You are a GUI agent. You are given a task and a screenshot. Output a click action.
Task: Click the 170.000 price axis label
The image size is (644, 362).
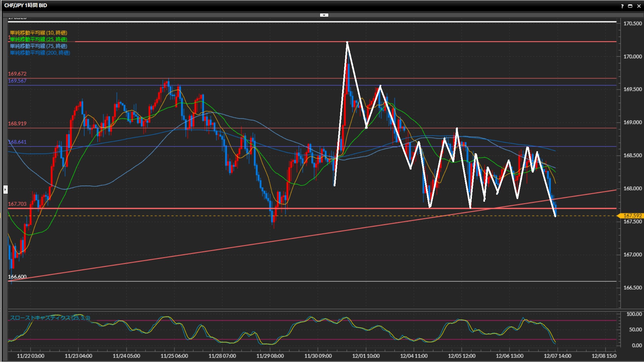pyautogui.click(x=632, y=56)
